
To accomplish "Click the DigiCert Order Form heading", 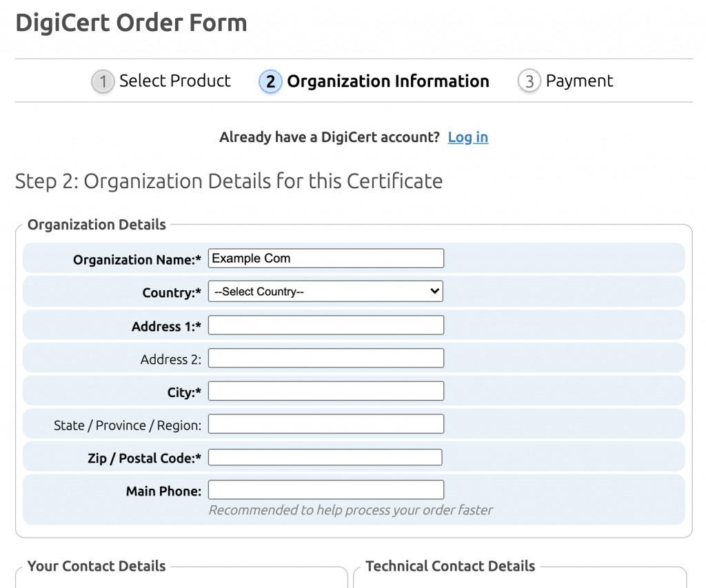I will 131,23.
